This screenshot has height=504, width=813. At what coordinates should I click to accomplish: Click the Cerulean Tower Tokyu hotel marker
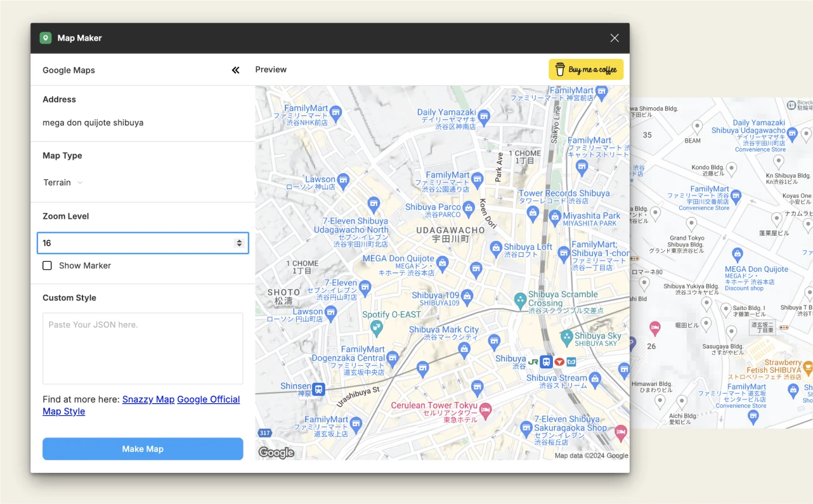[486, 410]
